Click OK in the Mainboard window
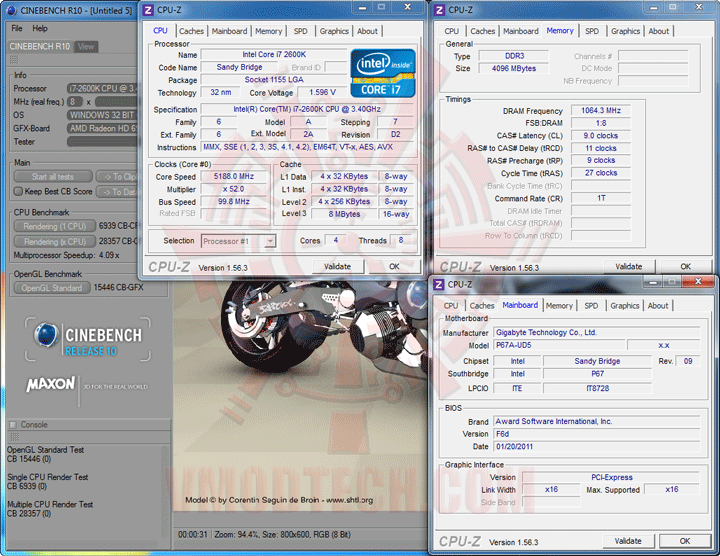This screenshot has width=720, height=556. tap(685, 541)
